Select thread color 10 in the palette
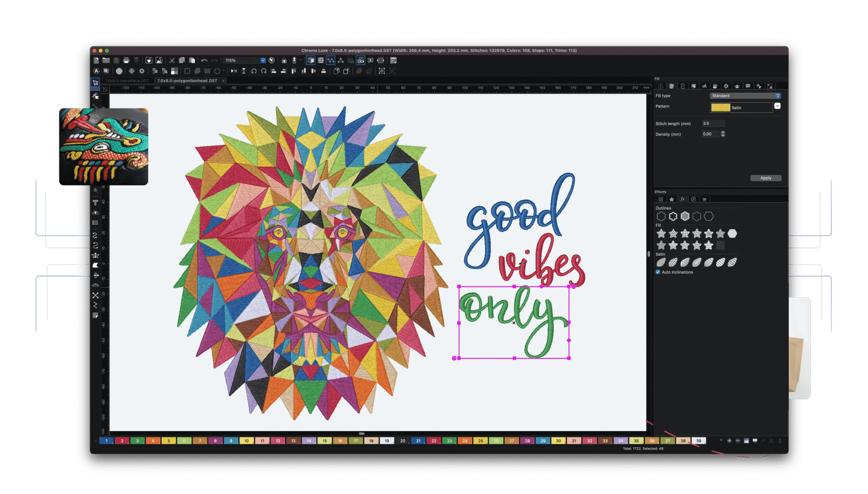 click(x=246, y=441)
